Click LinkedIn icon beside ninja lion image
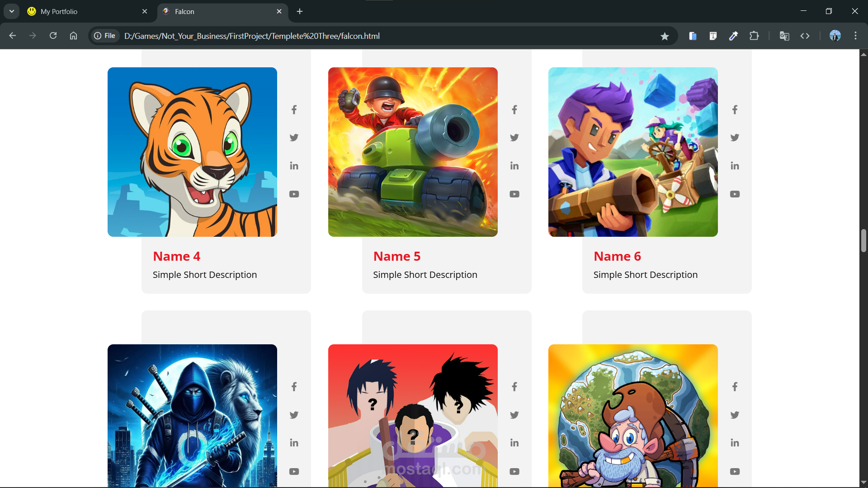The height and width of the screenshot is (488, 868). pos(294,443)
